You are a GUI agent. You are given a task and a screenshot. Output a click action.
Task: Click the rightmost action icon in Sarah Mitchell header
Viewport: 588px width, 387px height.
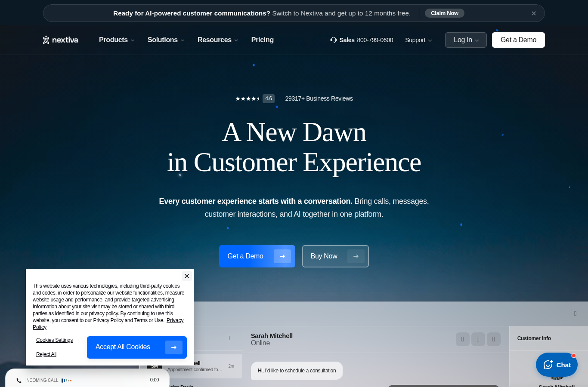(494, 339)
